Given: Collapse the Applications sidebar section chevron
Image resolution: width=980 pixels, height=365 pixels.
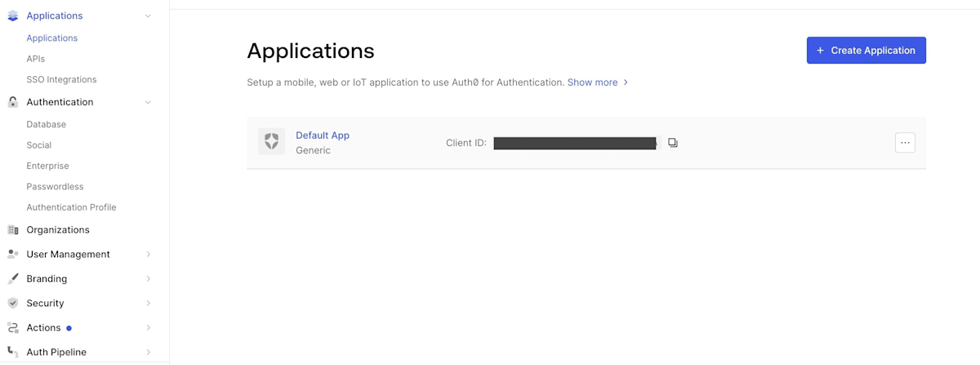Looking at the screenshot, I should tap(148, 16).
